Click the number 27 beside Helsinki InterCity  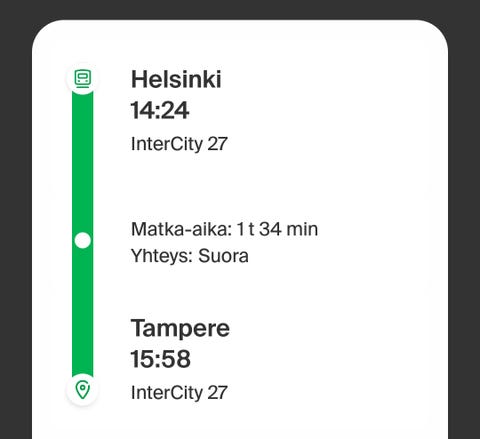[x=217, y=144]
